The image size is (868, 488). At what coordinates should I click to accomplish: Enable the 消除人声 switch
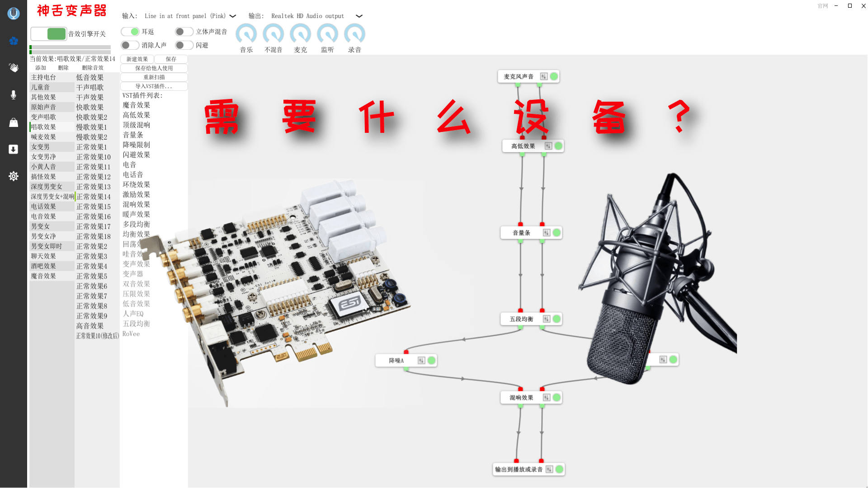[130, 45]
